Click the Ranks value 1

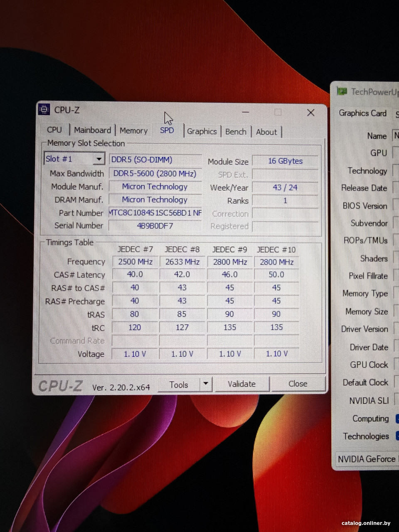tap(285, 201)
